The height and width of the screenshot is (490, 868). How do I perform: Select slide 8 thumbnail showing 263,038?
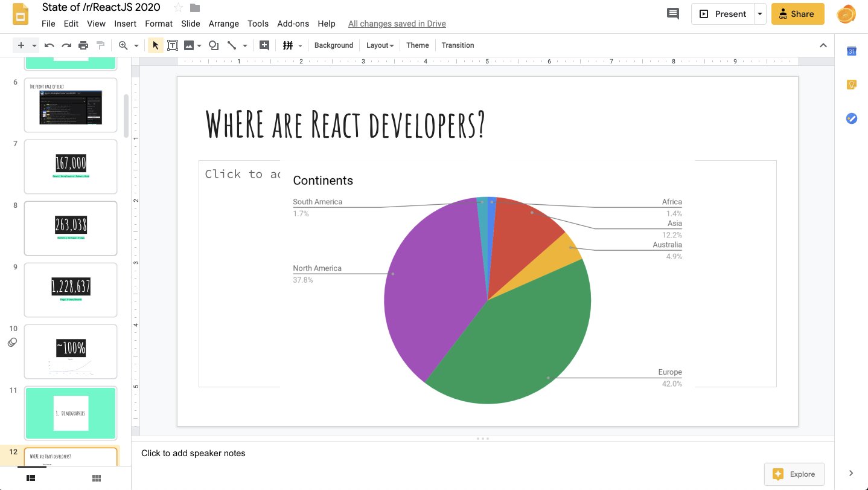click(x=71, y=228)
